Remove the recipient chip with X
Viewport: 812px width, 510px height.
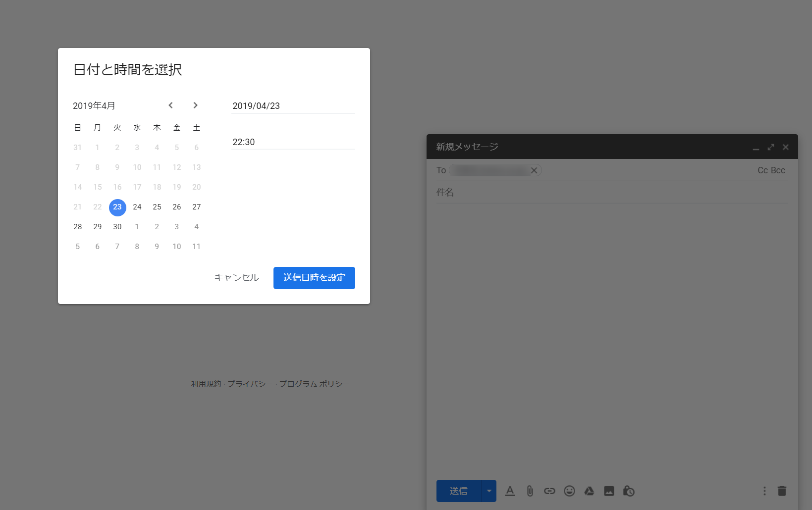[x=534, y=170]
